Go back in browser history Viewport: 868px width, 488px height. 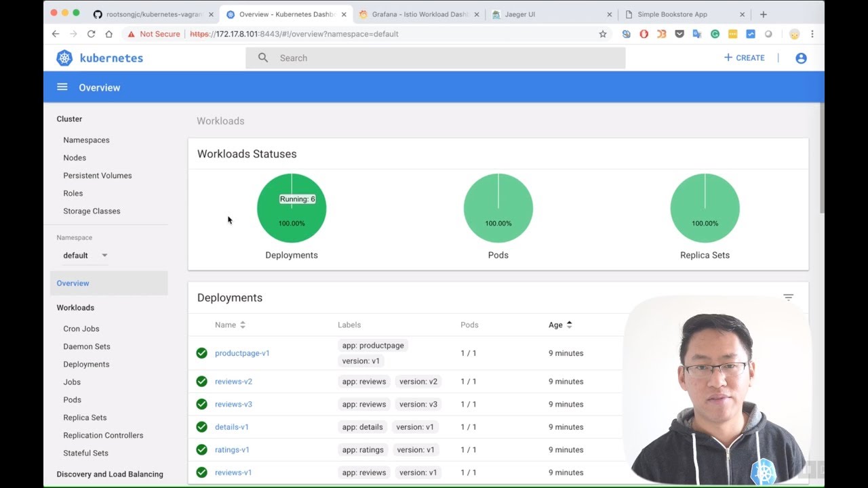[56, 34]
